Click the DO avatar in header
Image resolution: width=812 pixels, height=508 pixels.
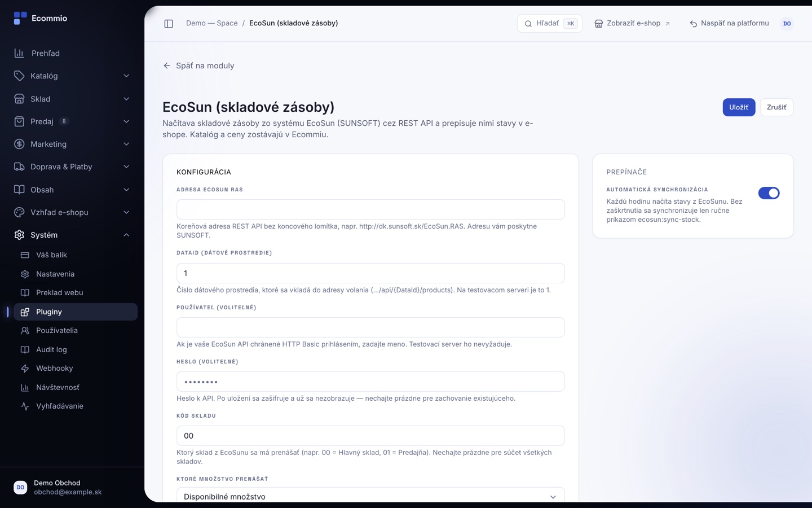pyautogui.click(x=787, y=24)
